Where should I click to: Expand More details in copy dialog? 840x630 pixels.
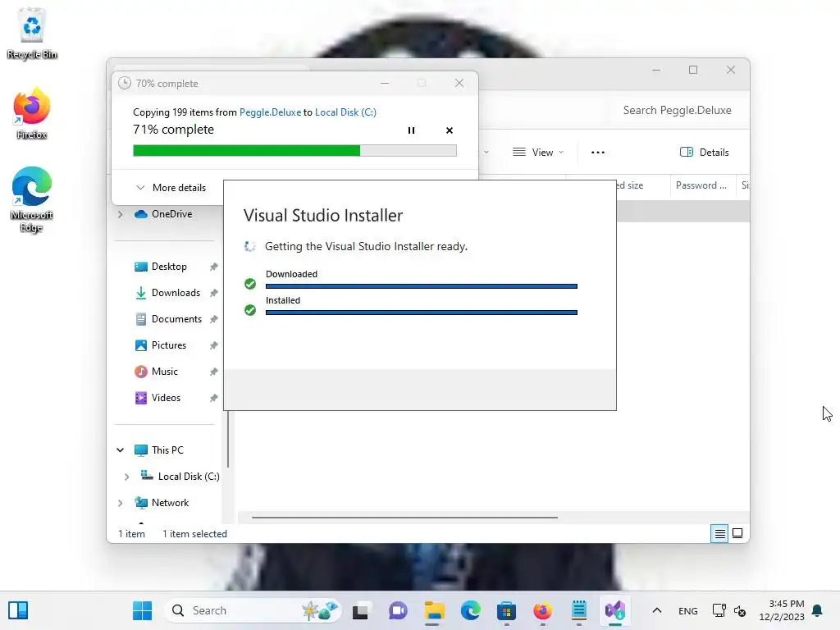pyautogui.click(x=171, y=188)
